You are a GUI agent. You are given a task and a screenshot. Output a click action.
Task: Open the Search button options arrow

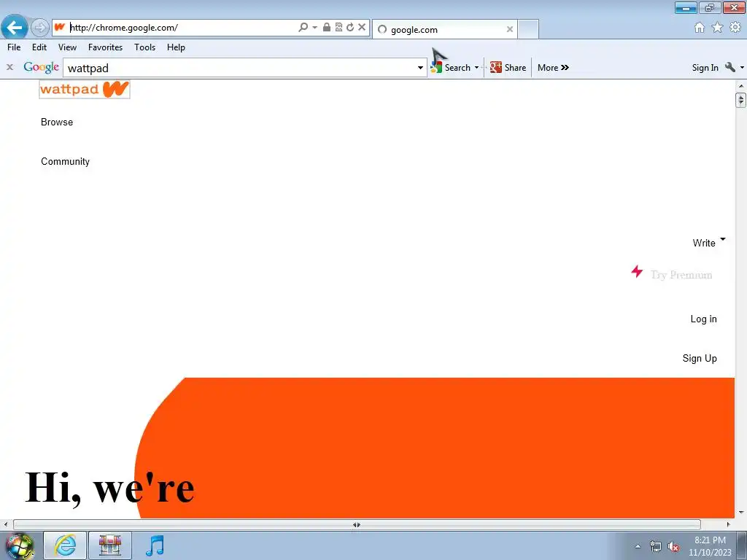476,68
